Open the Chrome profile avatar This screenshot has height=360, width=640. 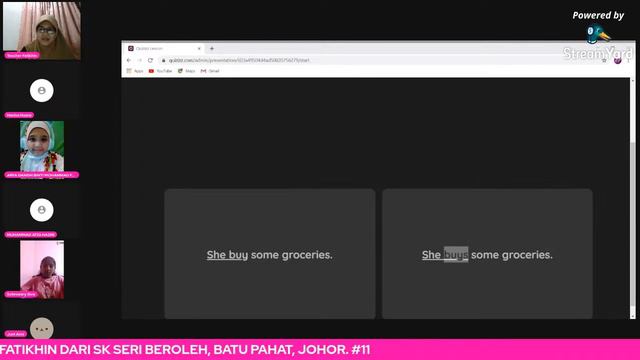618,60
